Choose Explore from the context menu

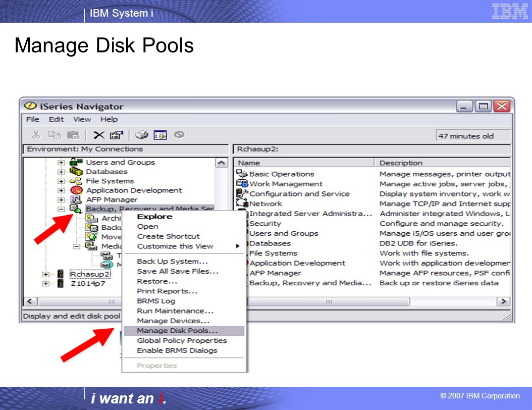tap(184, 217)
